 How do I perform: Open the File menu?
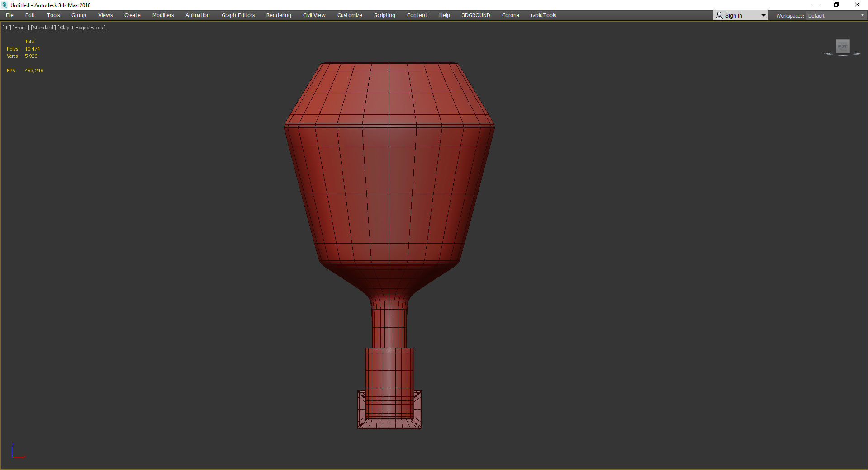[9, 15]
